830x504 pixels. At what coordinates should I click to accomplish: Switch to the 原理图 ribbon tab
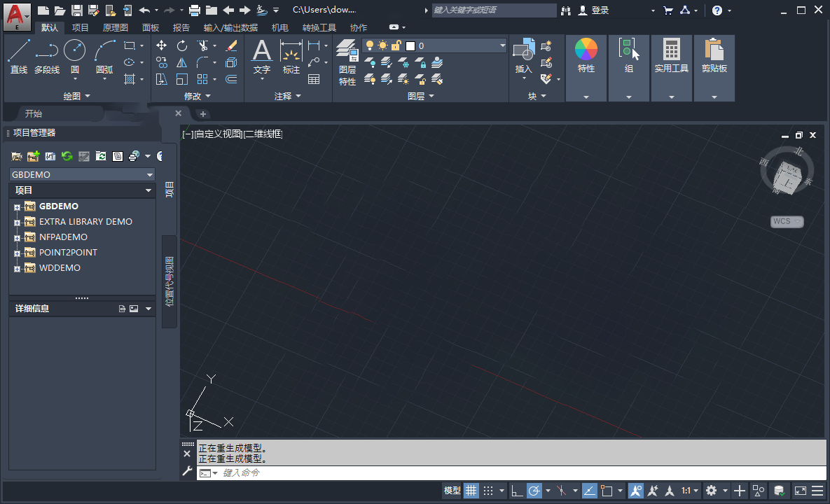(116, 27)
